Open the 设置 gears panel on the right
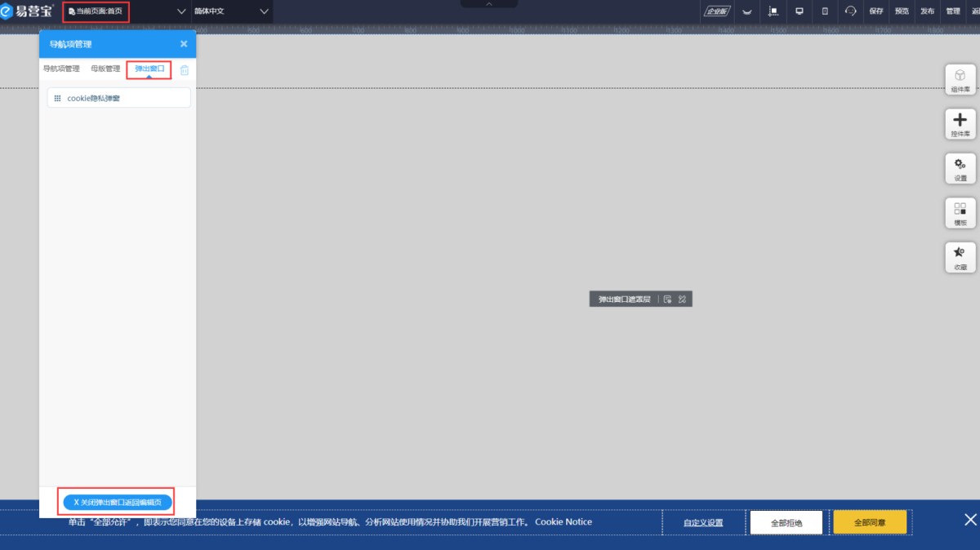Image resolution: width=980 pixels, height=550 pixels. click(960, 168)
